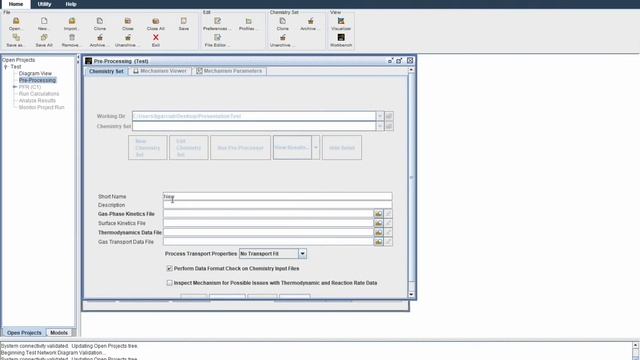Open the Utility ribbon tab
Screen dimensions: 640x360
point(44,4)
